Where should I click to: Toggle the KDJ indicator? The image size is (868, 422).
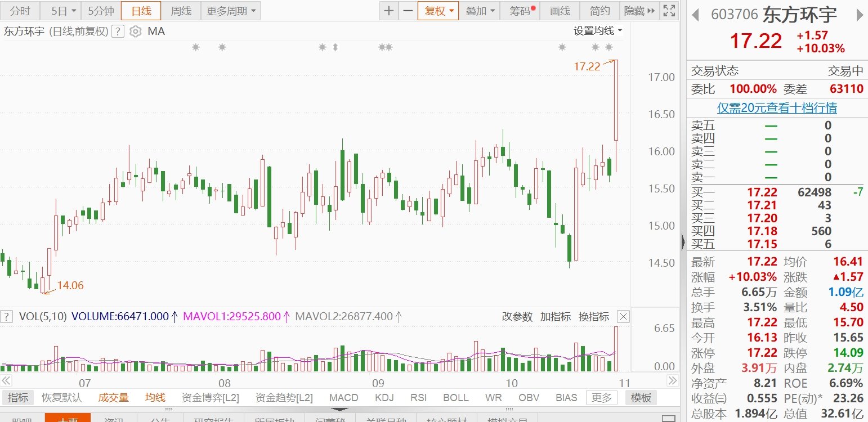click(x=384, y=398)
